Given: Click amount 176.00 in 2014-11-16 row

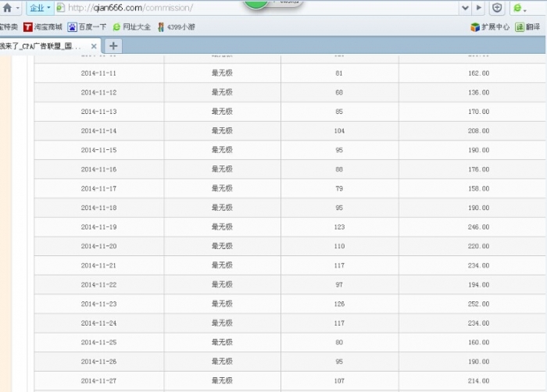Looking at the screenshot, I should tap(478, 169).
